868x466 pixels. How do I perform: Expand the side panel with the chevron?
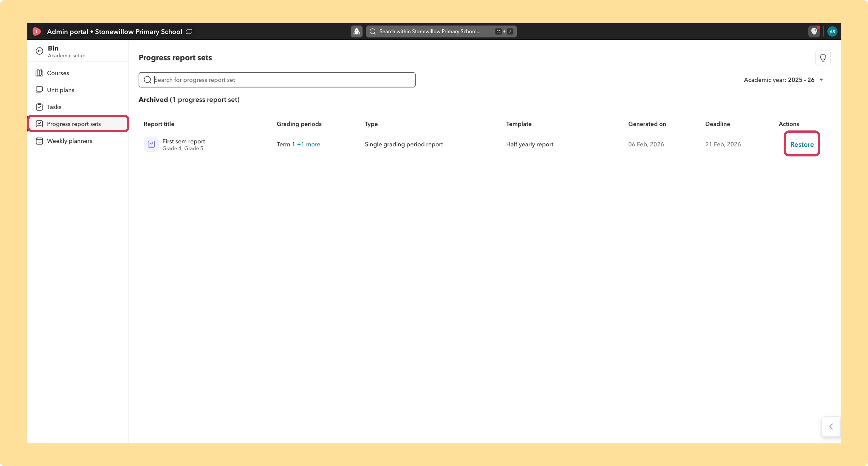coord(831,426)
